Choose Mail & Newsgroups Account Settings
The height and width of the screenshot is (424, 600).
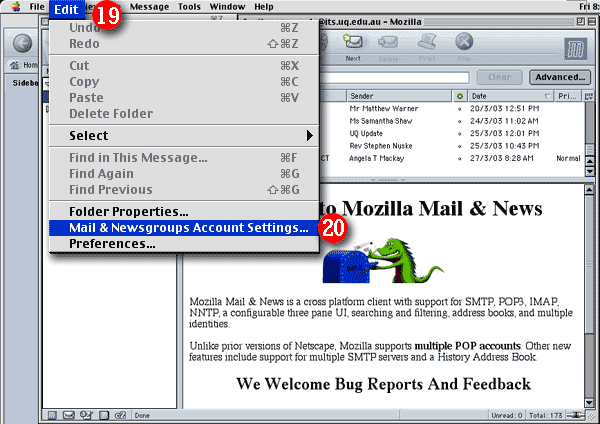click(x=188, y=227)
